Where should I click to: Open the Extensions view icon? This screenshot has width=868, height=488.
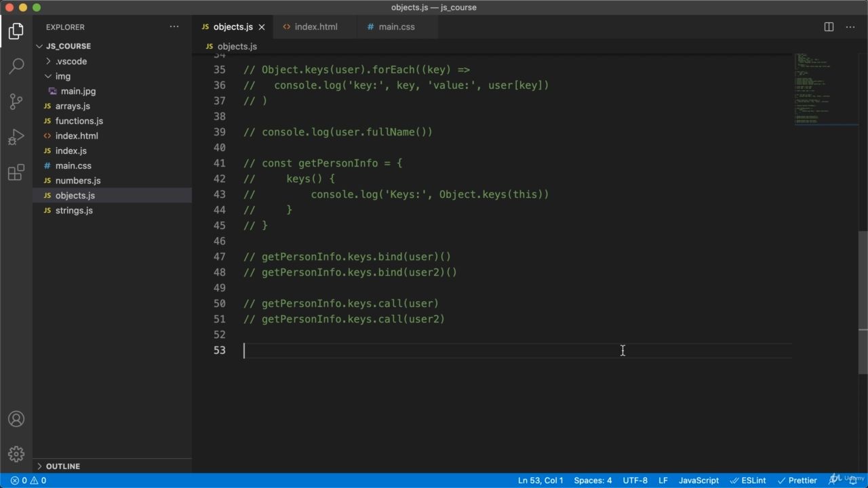pos(16,172)
